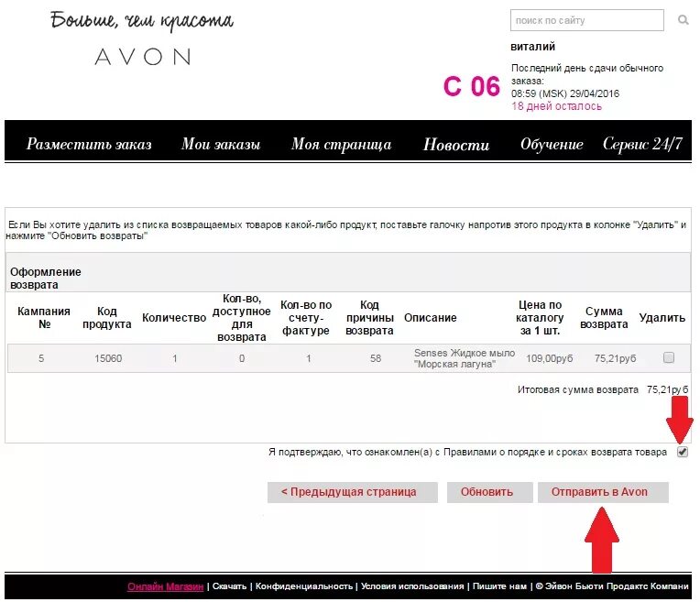Open the Скачать footer link
The image size is (700, 602).
pos(229,586)
